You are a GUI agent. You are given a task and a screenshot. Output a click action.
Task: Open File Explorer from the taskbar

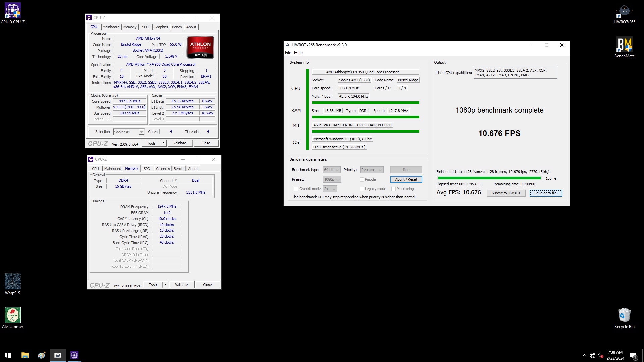25,355
